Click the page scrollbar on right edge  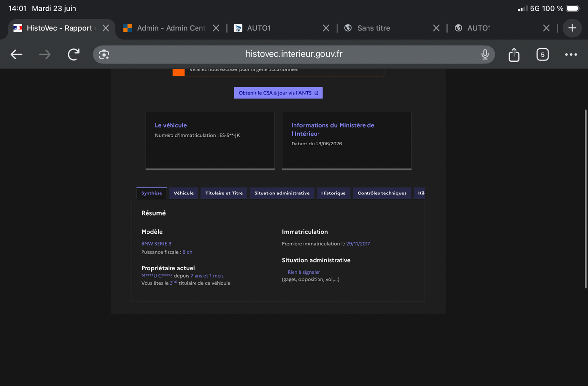point(586,199)
